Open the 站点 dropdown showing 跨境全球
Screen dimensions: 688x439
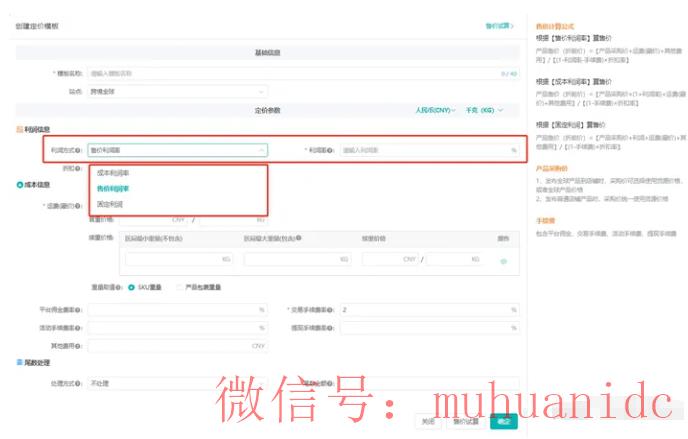point(177,92)
